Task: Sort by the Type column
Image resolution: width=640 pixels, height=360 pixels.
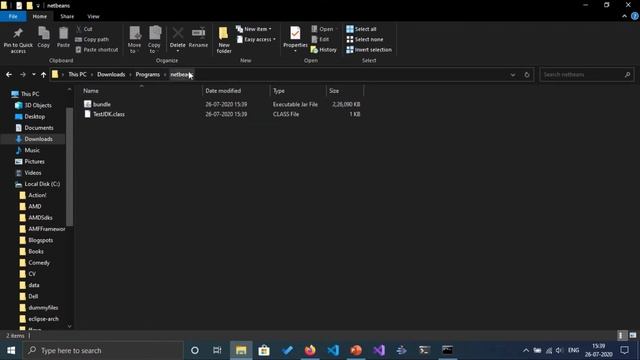Action: pyautogui.click(x=298, y=91)
